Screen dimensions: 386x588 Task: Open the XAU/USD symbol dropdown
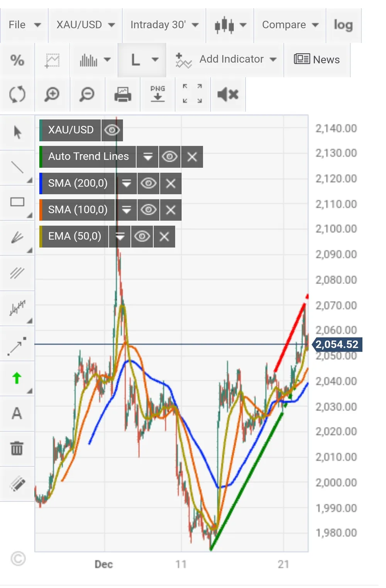[85, 25]
